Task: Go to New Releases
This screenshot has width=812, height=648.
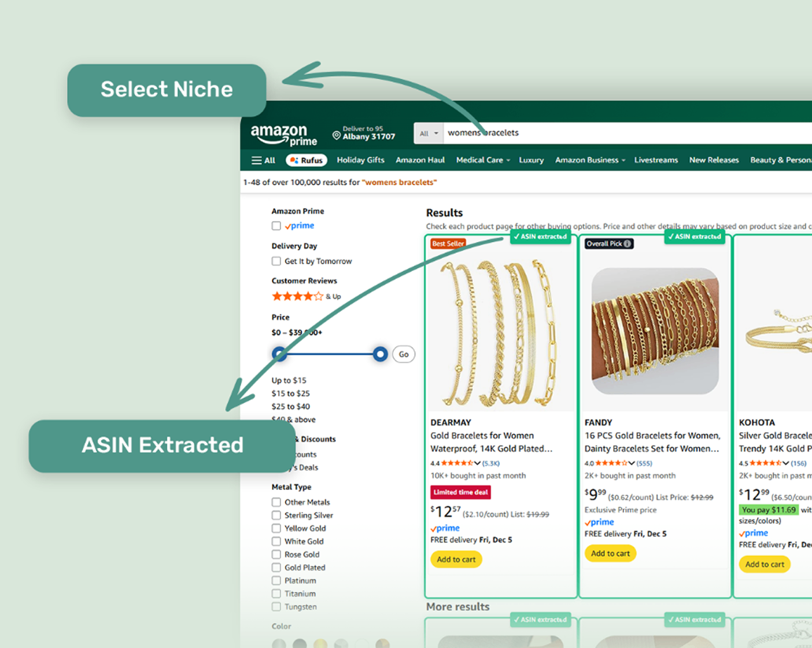Action: (714, 160)
